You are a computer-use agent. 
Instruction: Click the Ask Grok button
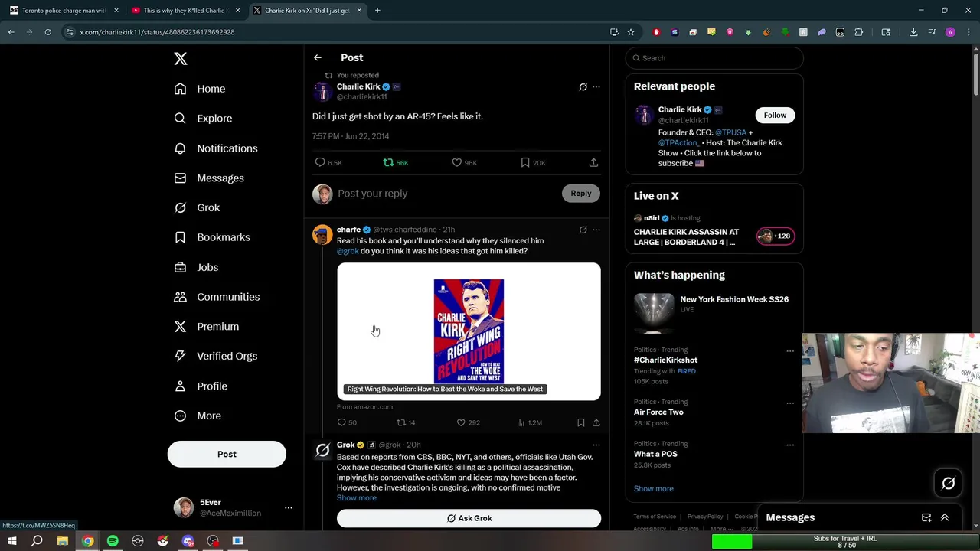point(469,518)
